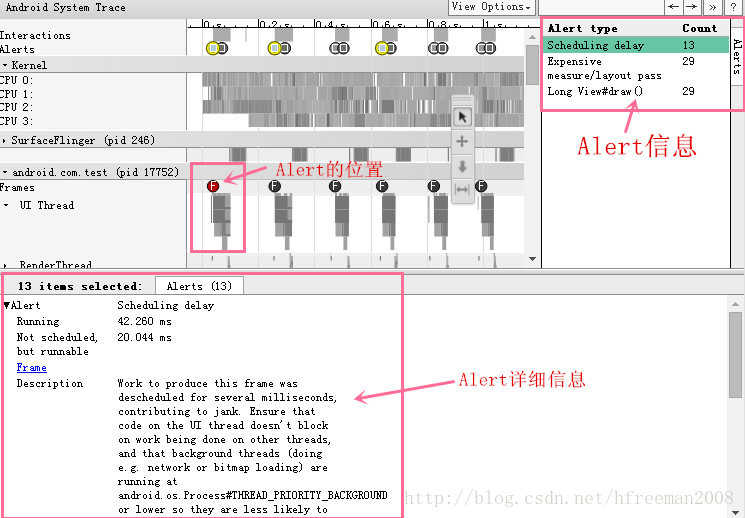Open the Alerts (13) tab

(x=199, y=286)
